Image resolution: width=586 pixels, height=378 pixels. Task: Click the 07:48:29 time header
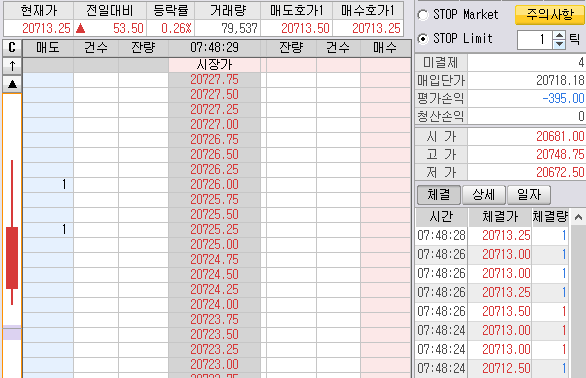click(214, 48)
